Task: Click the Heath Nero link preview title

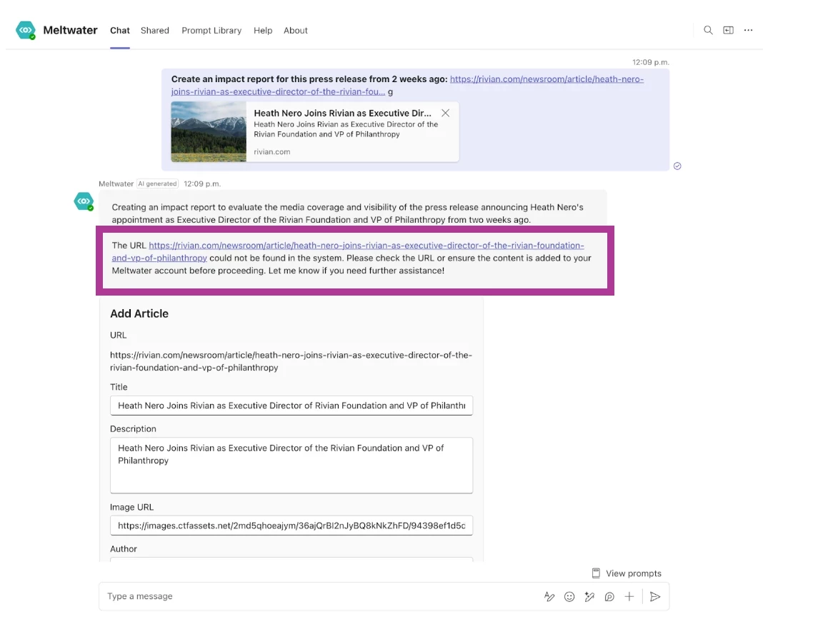Action: 342,114
